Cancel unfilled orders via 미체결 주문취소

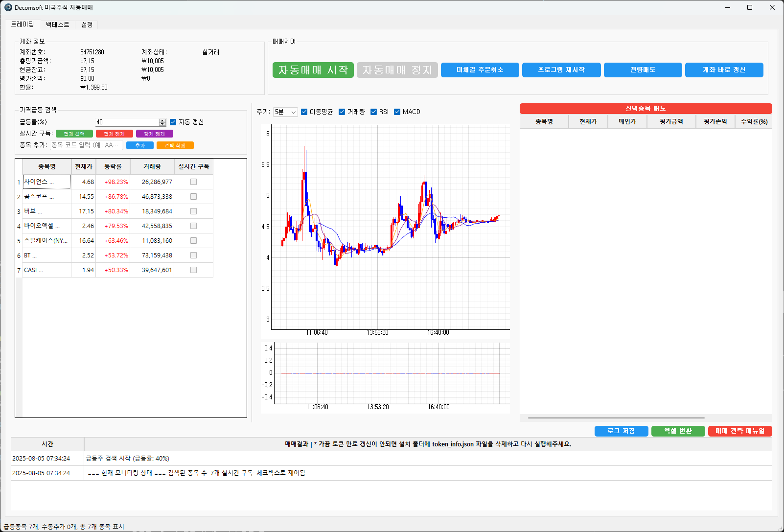pyautogui.click(x=480, y=70)
